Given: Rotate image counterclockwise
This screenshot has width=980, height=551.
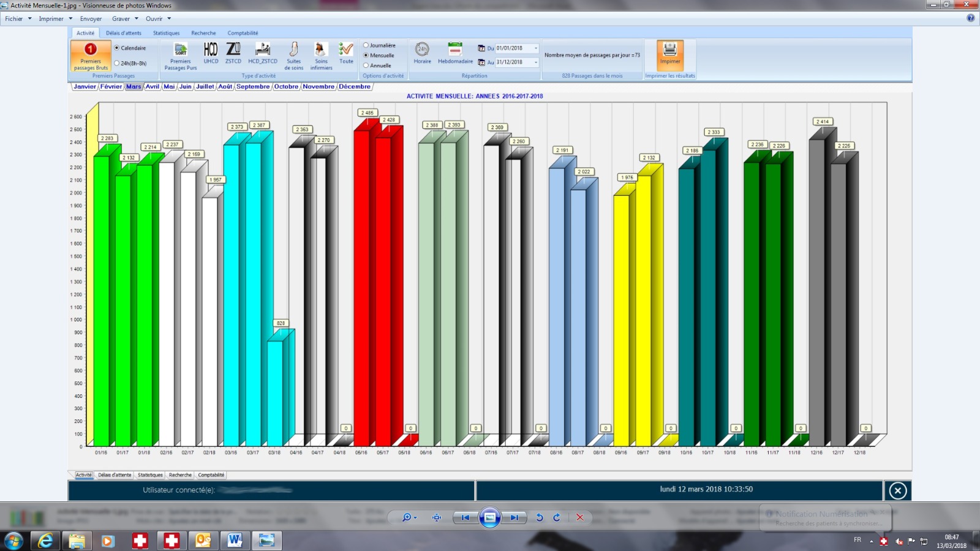Looking at the screenshot, I should coord(540,517).
